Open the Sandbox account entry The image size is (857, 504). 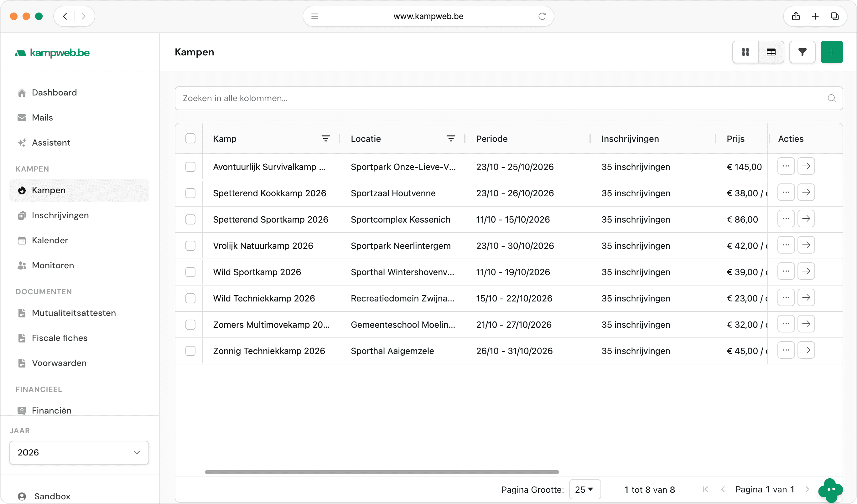(79, 496)
